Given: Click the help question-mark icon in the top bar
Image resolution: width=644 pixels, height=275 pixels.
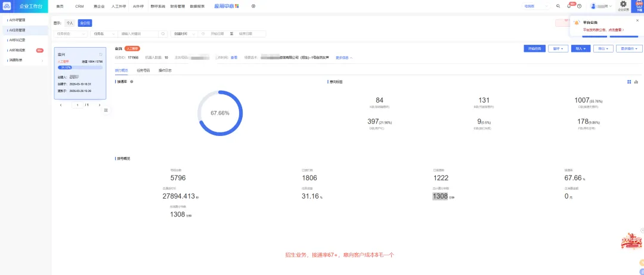Looking at the screenshot, I should pyautogui.click(x=579, y=6).
